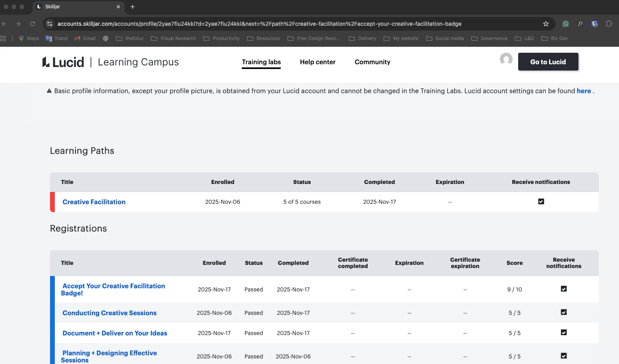Open the user profile avatar icon

coord(506,59)
